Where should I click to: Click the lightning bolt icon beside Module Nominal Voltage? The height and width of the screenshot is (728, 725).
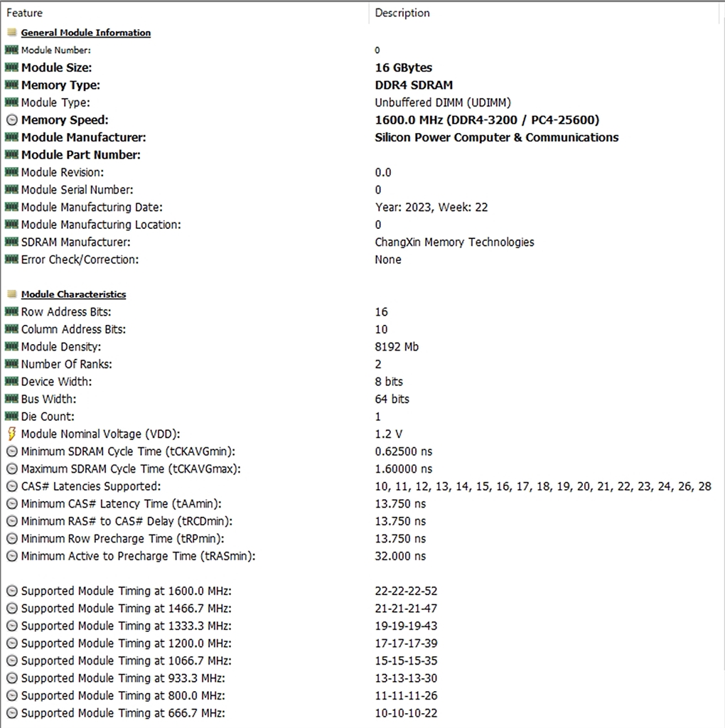pos(12,434)
